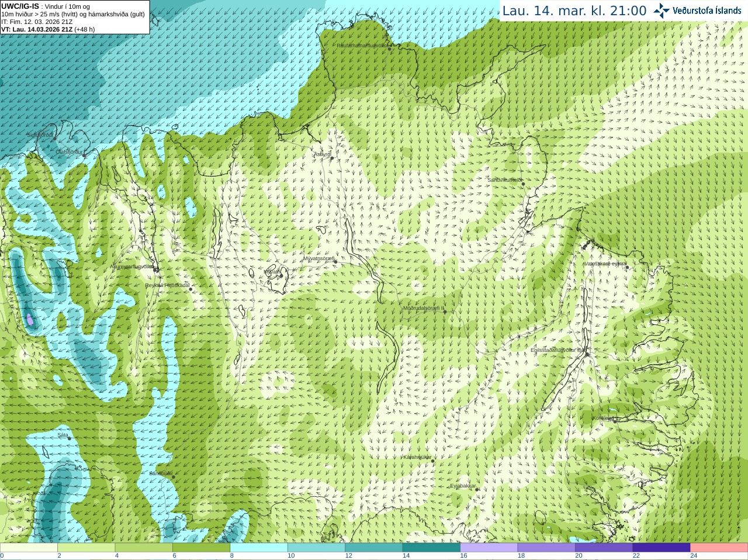Click the legend scale value 8
Image resolution: width=748 pixels, height=560 pixels.
tap(232, 556)
